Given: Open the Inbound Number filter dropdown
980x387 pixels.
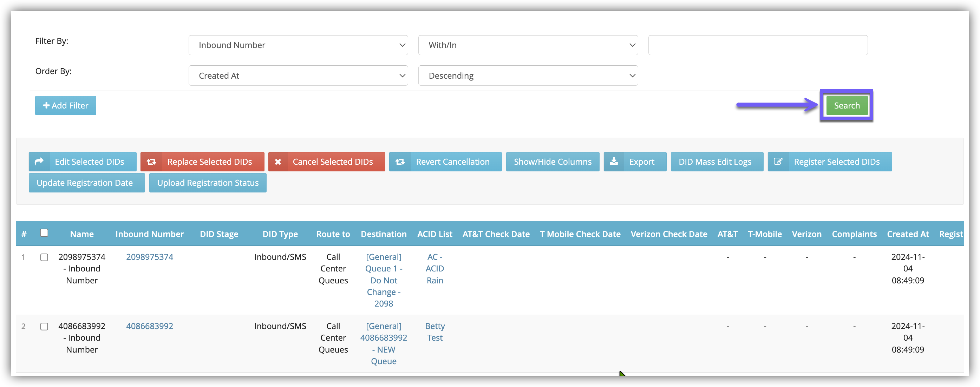Looking at the screenshot, I should click(x=298, y=45).
